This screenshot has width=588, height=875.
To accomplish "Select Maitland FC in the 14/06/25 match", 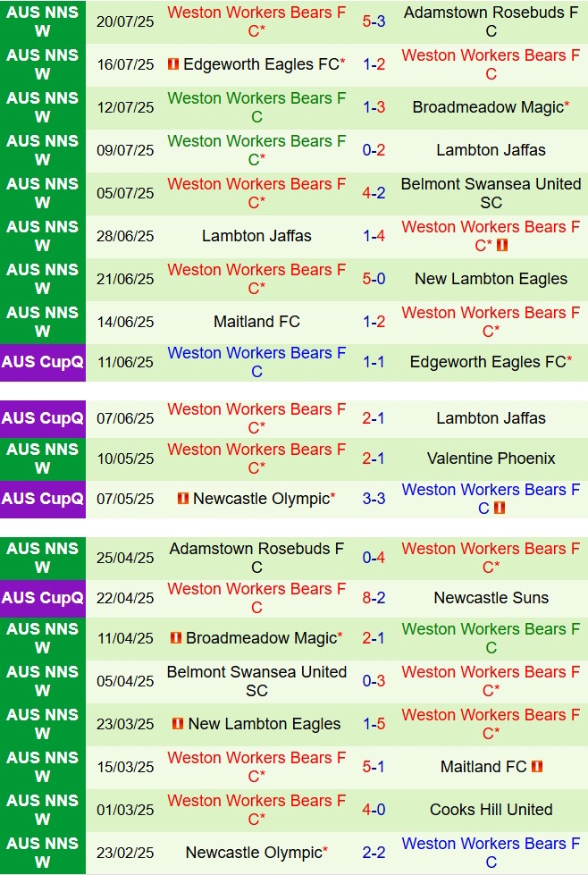I will [x=256, y=322].
